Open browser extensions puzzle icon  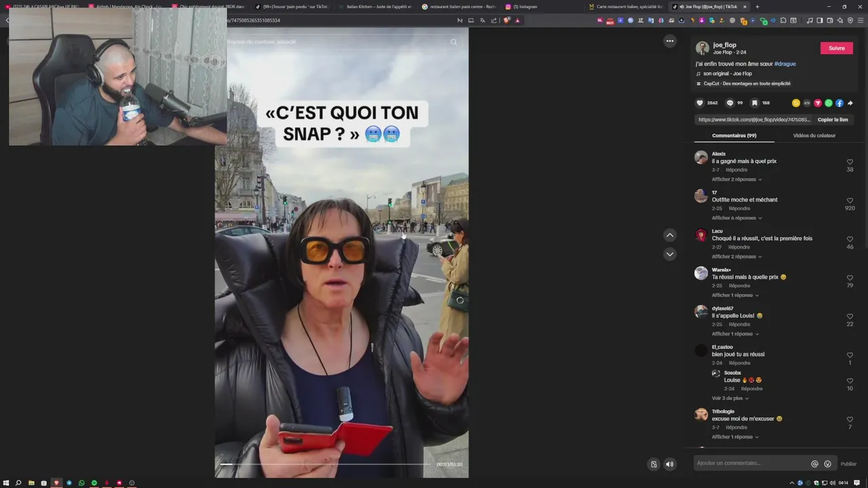[783, 20]
